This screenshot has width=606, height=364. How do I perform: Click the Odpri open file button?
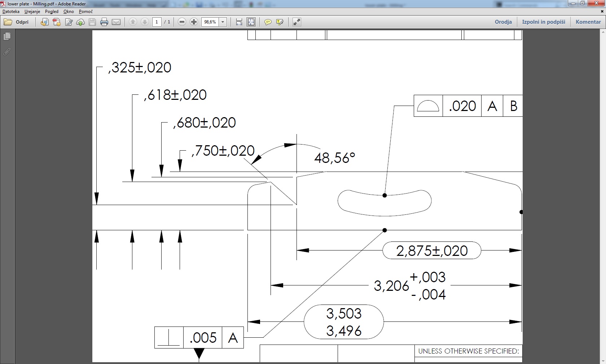(x=17, y=22)
